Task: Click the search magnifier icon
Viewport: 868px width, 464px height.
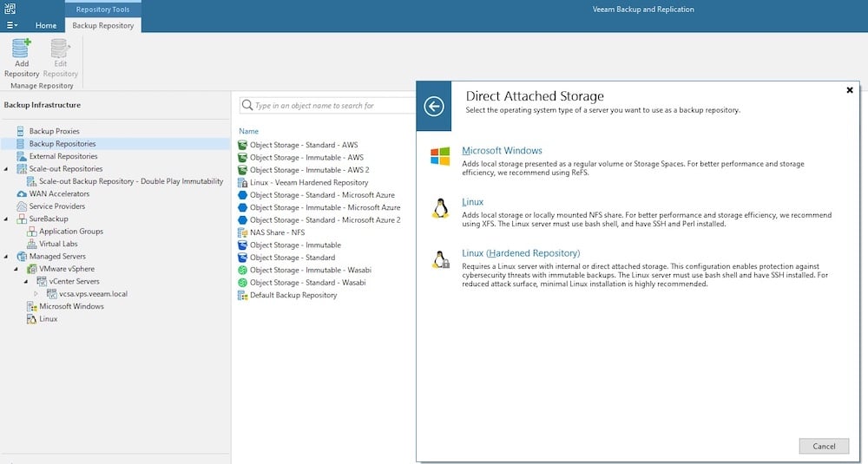Action: (247, 105)
